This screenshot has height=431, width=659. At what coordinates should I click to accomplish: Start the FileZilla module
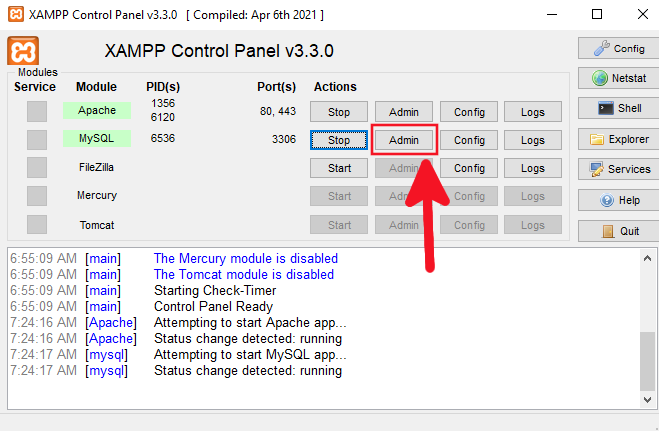[339, 168]
